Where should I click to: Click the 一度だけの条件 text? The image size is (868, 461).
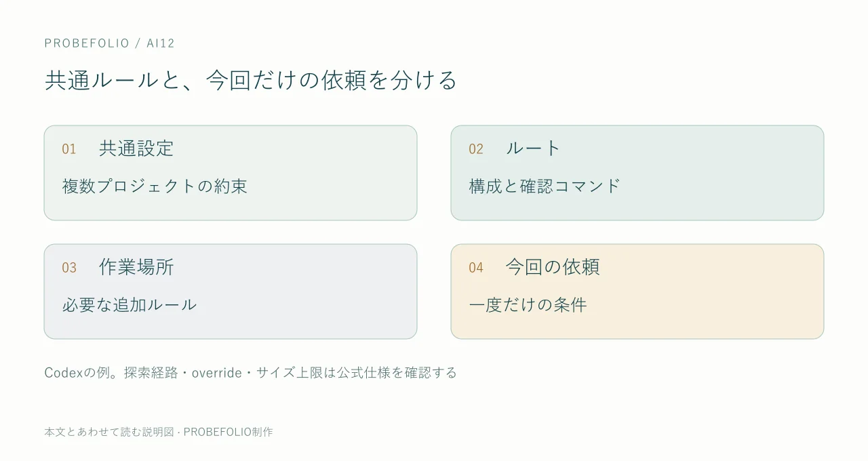click(528, 305)
